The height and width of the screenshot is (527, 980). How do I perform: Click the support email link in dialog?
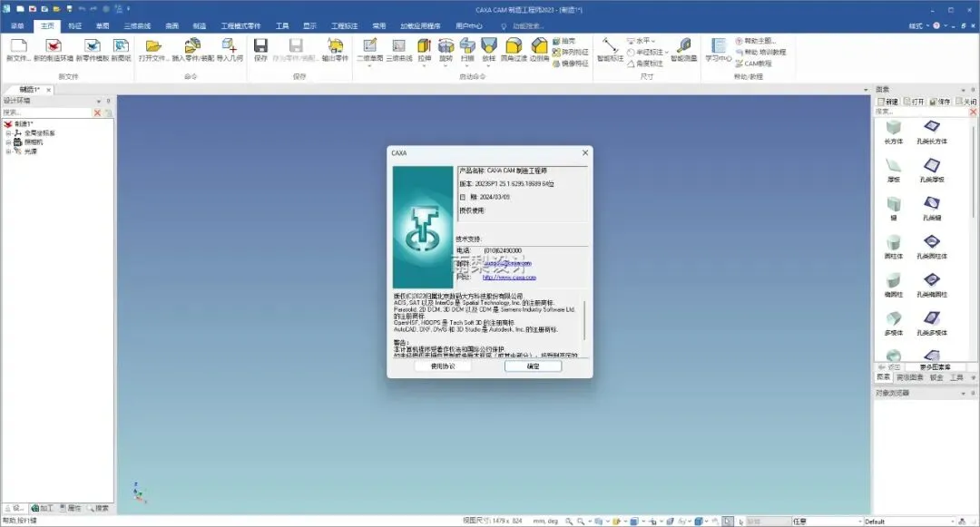click(507, 263)
